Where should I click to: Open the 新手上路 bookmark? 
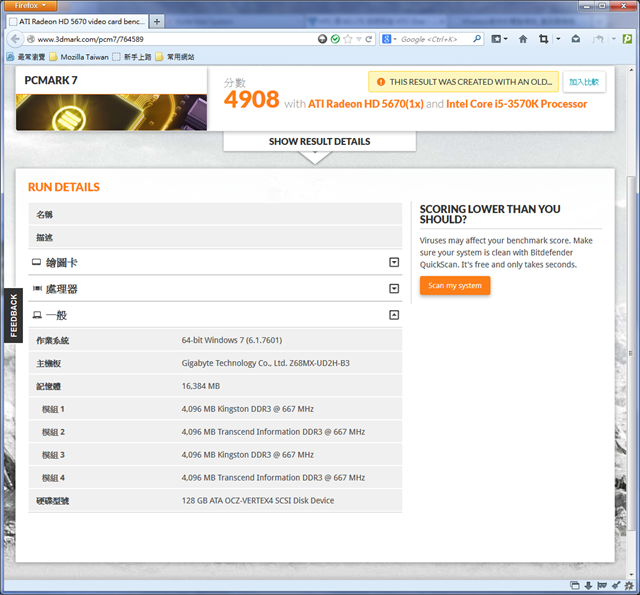132,57
